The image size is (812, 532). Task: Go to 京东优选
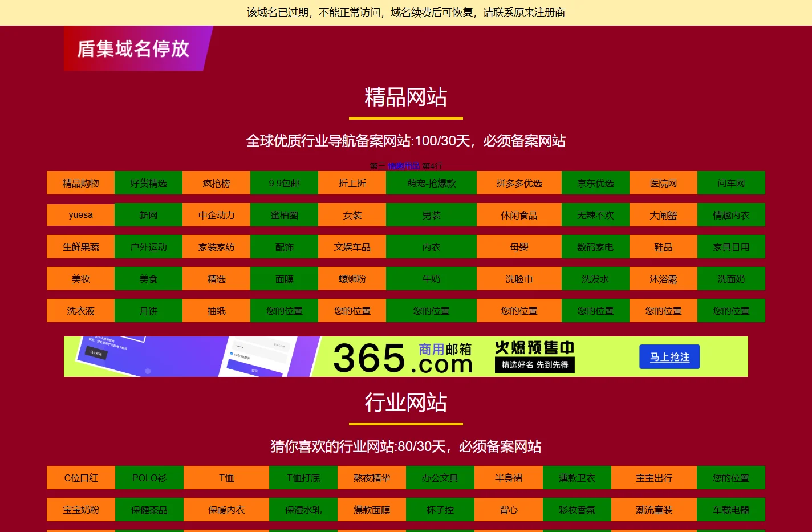(x=595, y=183)
